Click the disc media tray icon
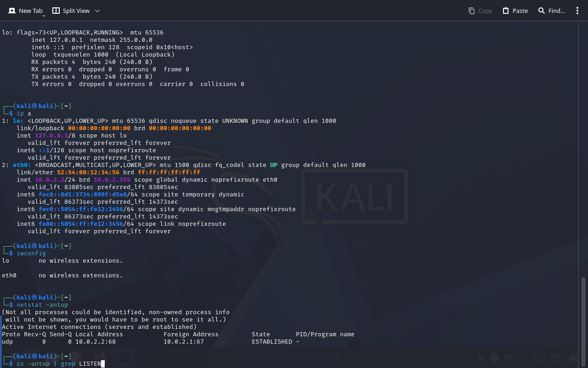Viewport: 588px width, 368px height. (495, 358)
